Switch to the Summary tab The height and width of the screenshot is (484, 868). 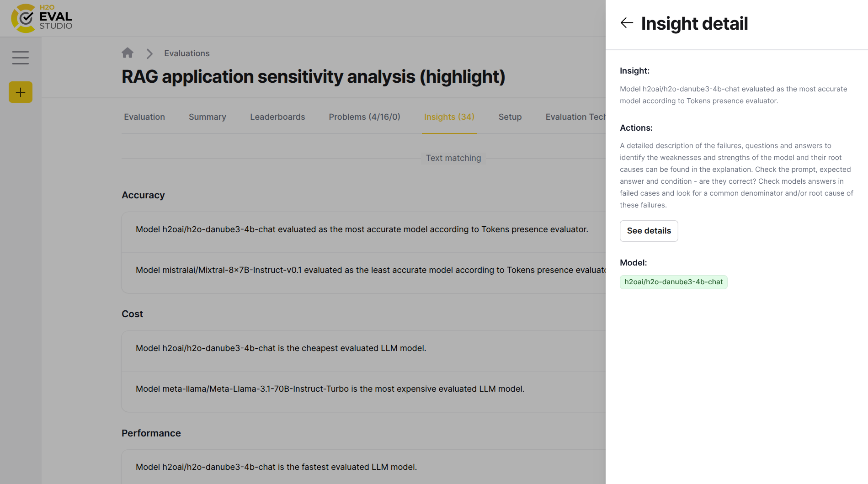pos(207,117)
